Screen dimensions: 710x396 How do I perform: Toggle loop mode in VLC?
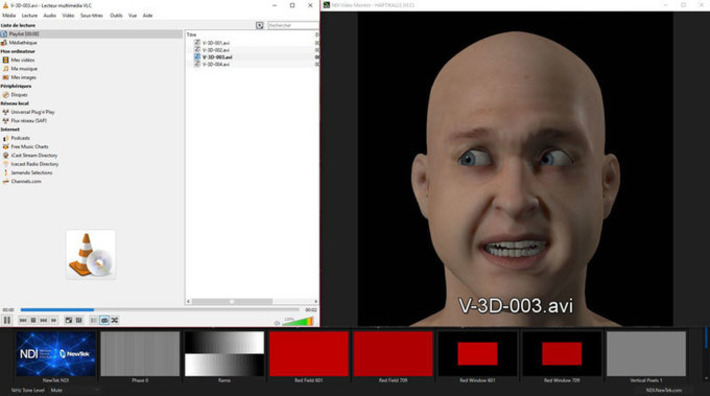[x=104, y=320]
